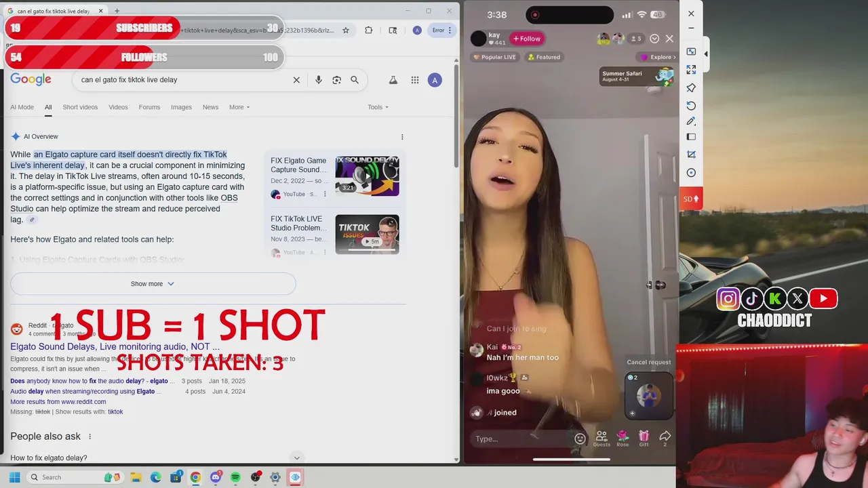Viewport: 868px width, 488px height.
Task: Open the Gift menu in TikTok live
Action: 644,439
